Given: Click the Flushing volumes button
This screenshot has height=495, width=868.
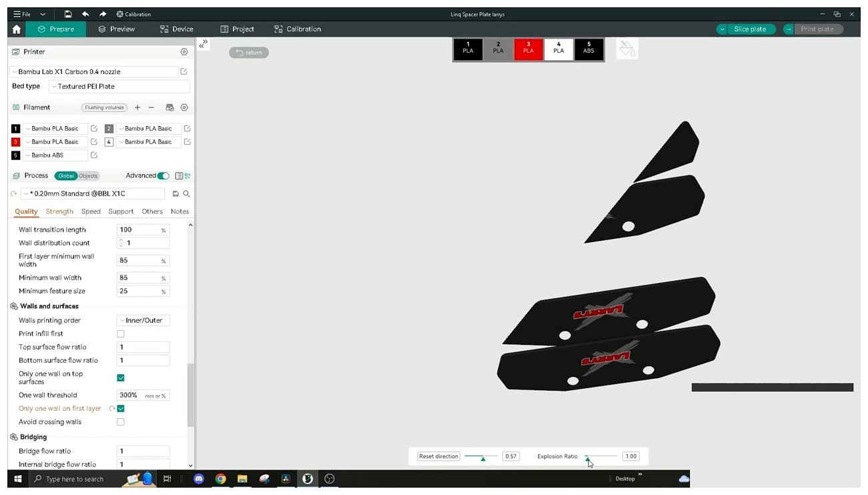Looking at the screenshot, I should pos(105,107).
